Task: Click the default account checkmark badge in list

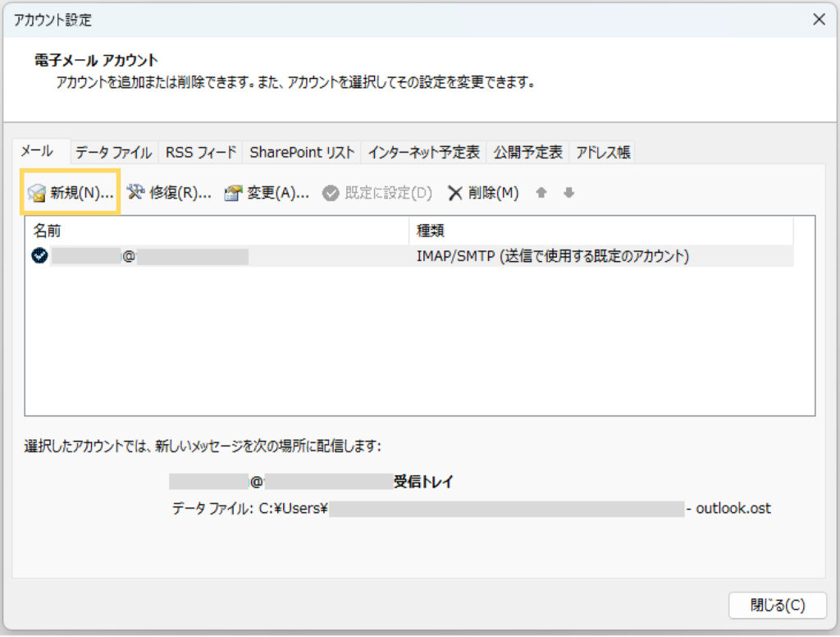Action: coord(39,256)
